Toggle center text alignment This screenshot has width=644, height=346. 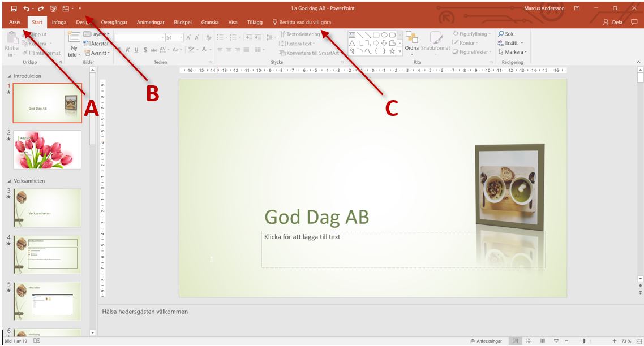point(229,50)
